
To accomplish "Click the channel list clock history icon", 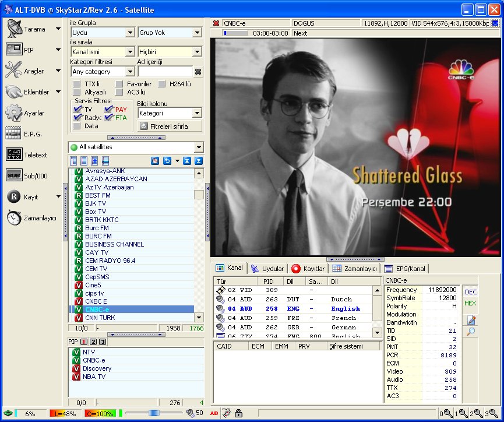I will click(155, 161).
